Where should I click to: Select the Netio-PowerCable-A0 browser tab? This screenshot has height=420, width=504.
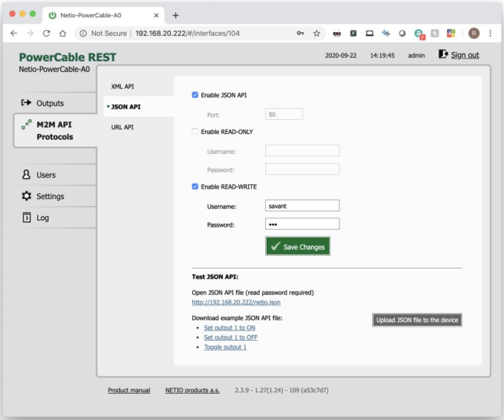(x=103, y=15)
